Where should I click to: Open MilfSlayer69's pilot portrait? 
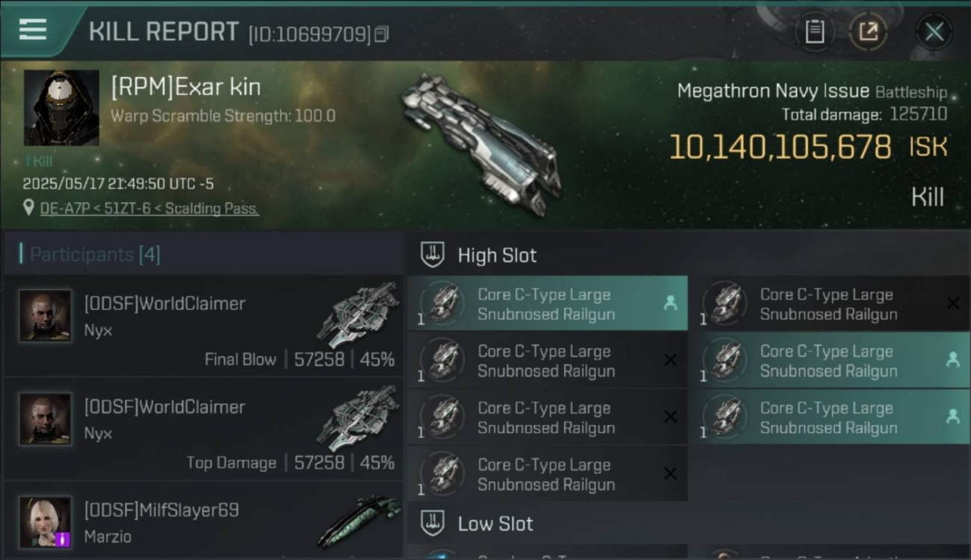coord(45,521)
